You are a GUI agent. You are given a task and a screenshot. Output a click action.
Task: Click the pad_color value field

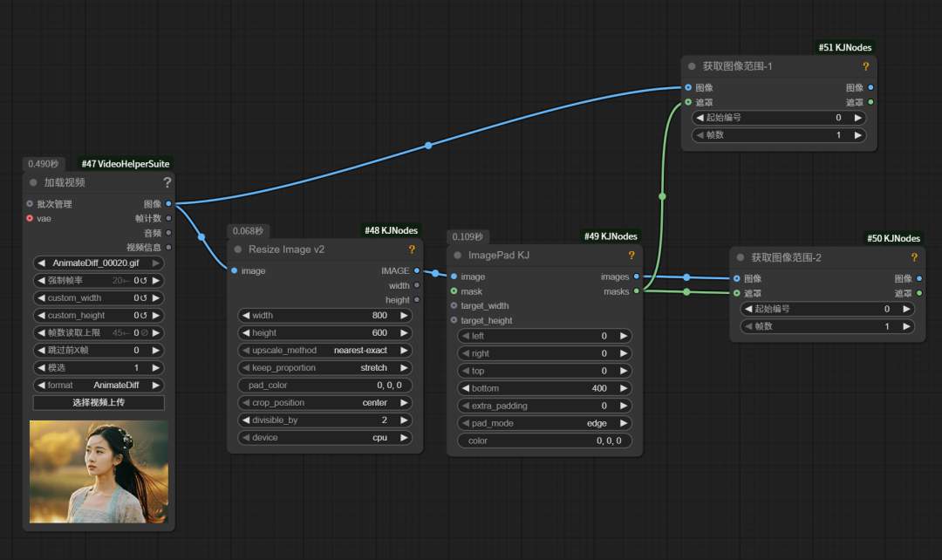click(324, 386)
